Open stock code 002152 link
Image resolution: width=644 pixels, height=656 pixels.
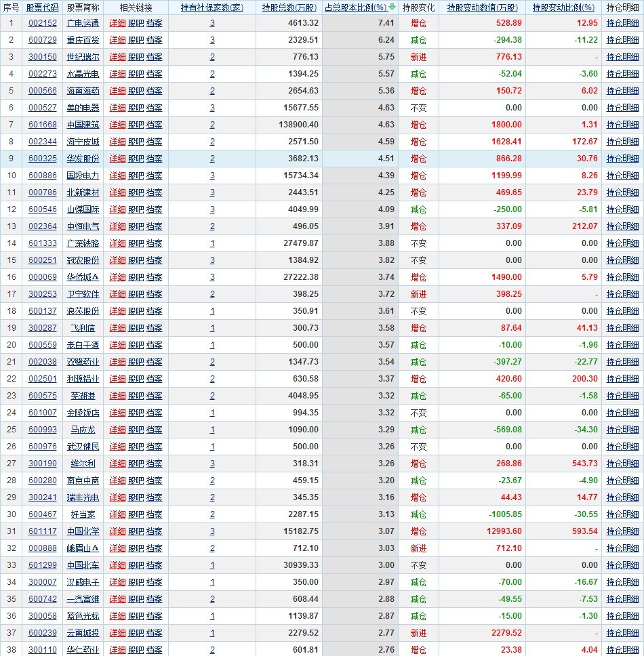pyautogui.click(x=42, y=23)
